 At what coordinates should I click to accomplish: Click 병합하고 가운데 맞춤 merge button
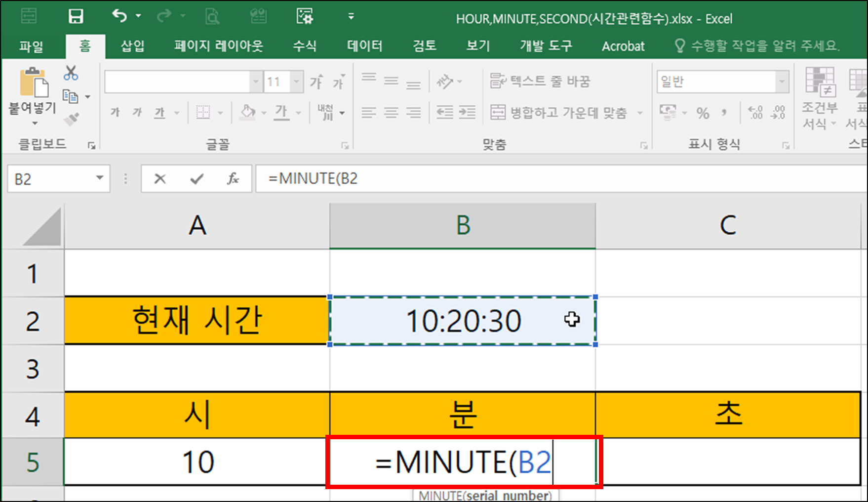point(559,113)
